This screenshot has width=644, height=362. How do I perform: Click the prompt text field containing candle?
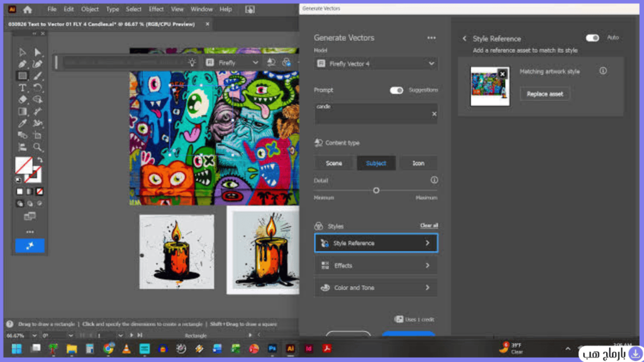[x=376, y=113]
